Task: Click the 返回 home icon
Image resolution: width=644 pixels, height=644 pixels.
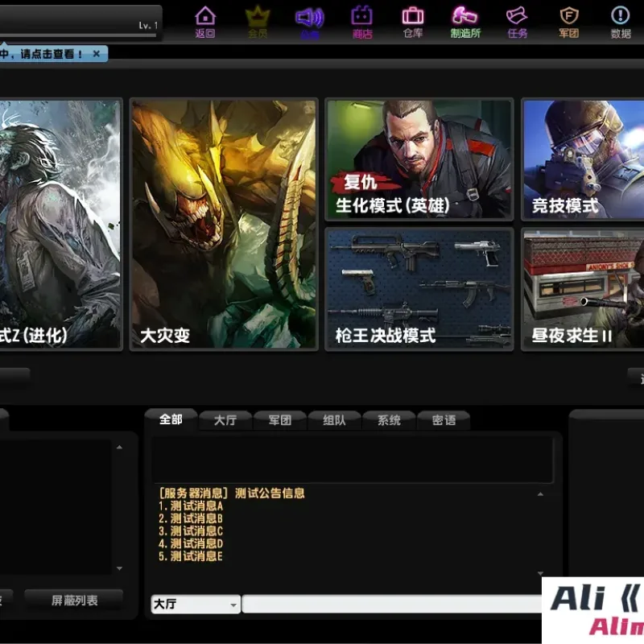Action: coord(205,23)
